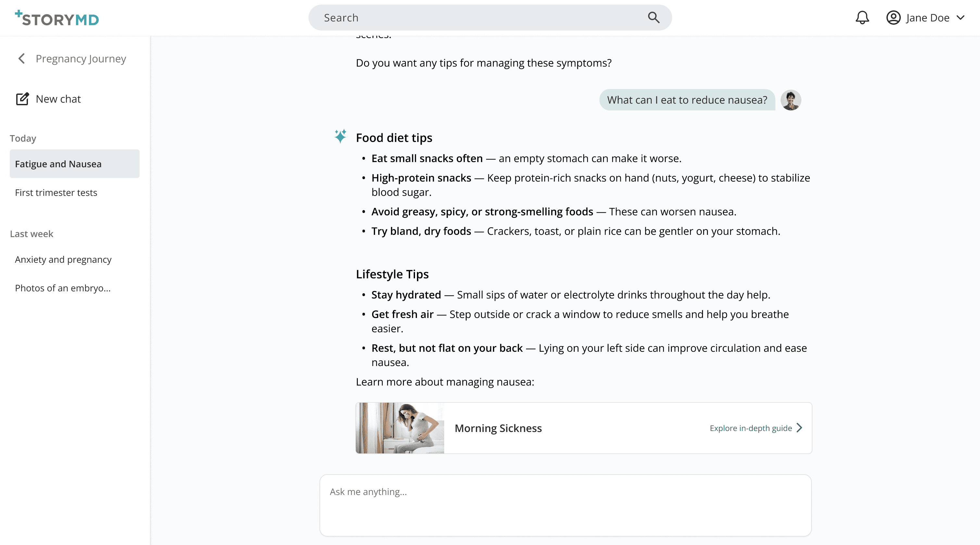
Task: Click the AI sparkle icon
Action: click(x=340, y=136)
